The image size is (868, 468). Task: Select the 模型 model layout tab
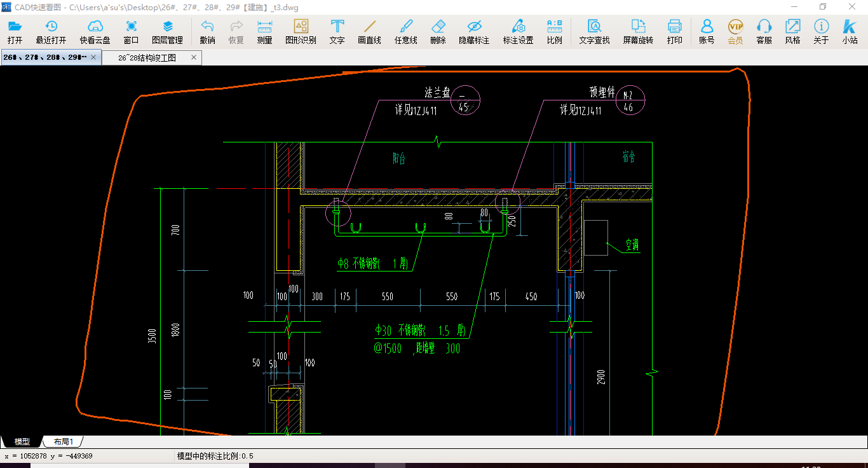(22, 441)
